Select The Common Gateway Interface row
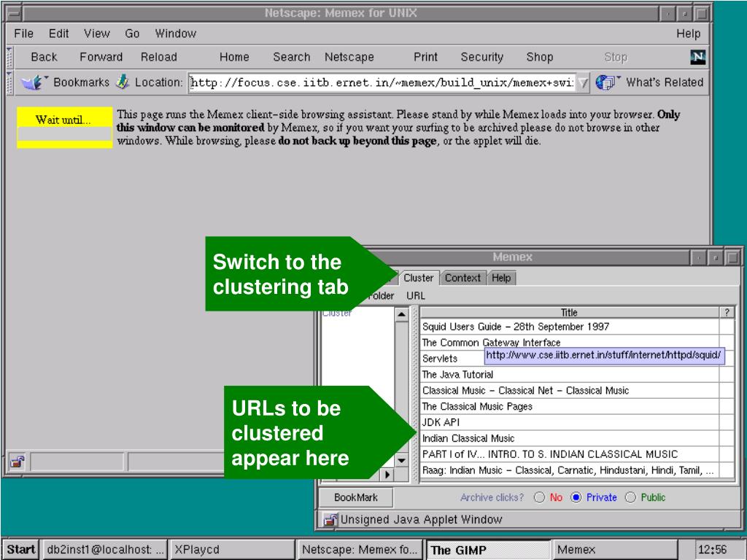Screen dimensions: 747x560 tap(570, 343)
